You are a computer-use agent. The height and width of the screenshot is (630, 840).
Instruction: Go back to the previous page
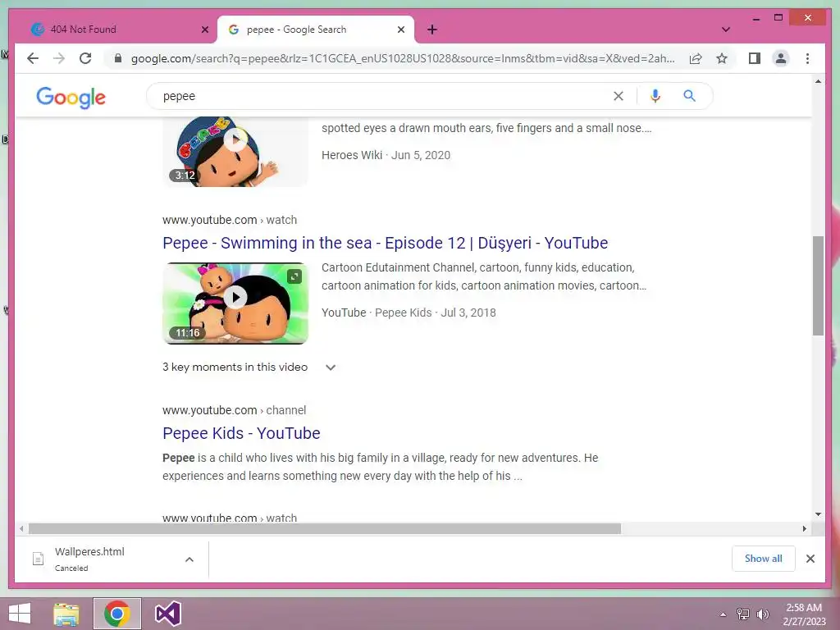(33, 58)
